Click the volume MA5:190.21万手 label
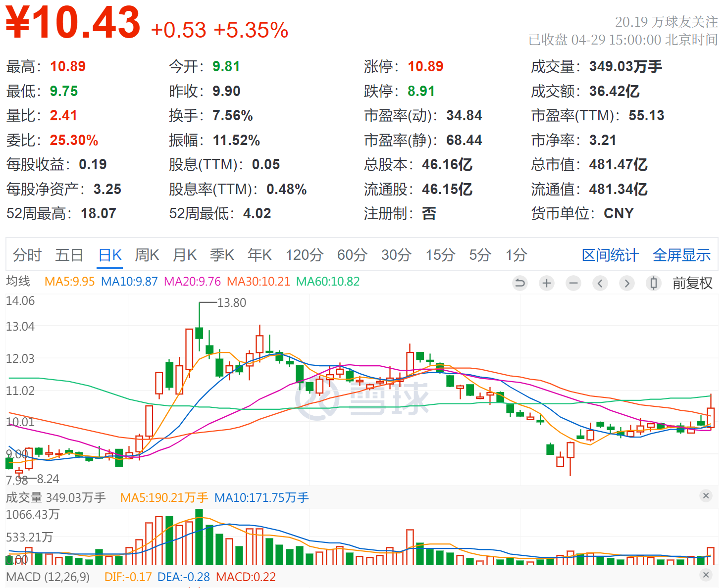This screenshot has width=725, height=588. [x=164, y=497]
